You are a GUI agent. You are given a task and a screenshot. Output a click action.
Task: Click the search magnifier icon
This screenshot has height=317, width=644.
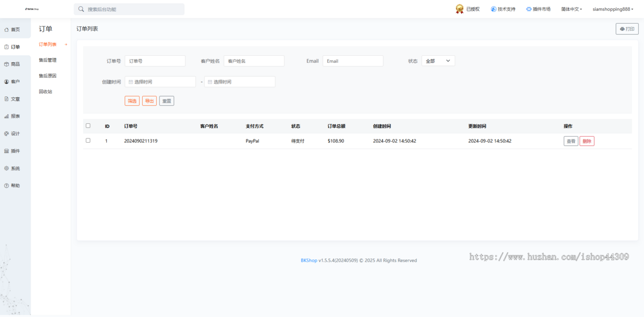(x=81, y=9)
